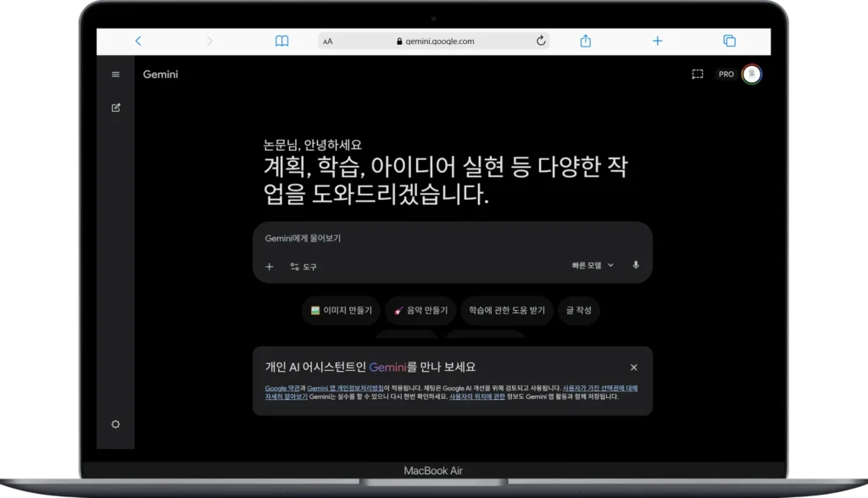The image size is (868, 498).
Task: Activate the microphone voice input
Action: coord(636,265)
